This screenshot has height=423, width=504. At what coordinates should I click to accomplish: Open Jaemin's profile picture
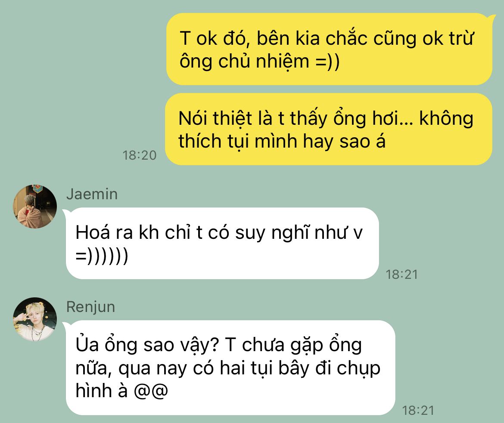pyautogui.click(x=35, y=207)
